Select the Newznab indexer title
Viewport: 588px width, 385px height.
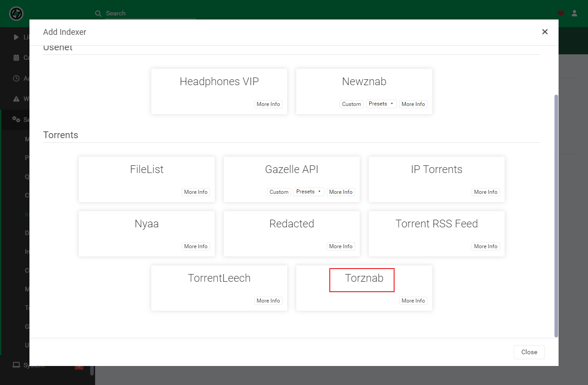tap(364, 82)
